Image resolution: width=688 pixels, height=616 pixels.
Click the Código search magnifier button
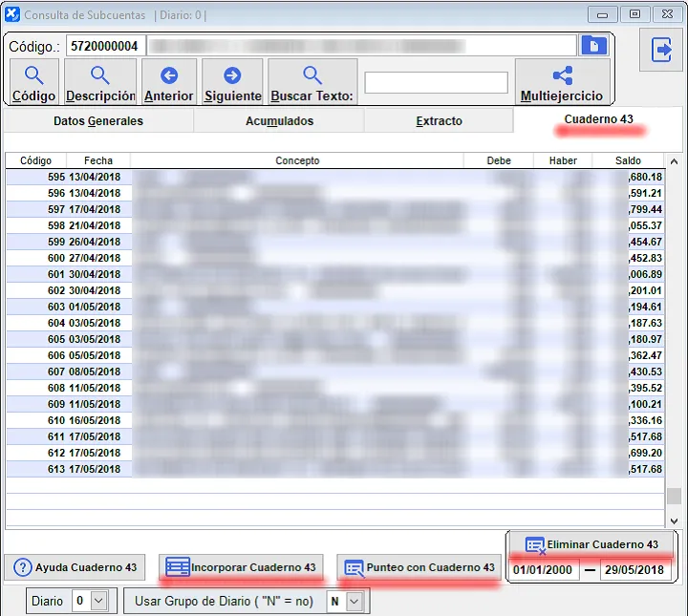click(x=33, y=82)
